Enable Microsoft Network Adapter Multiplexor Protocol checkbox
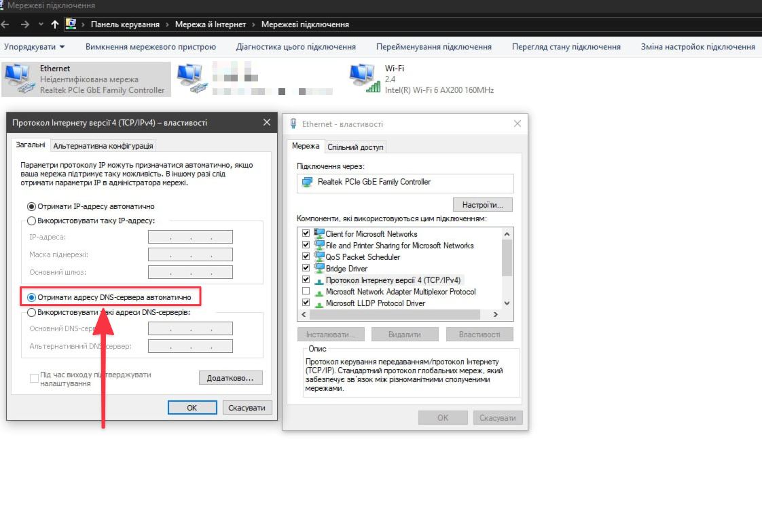The width and height of the screenshot is (762, 532). point(306,292)
